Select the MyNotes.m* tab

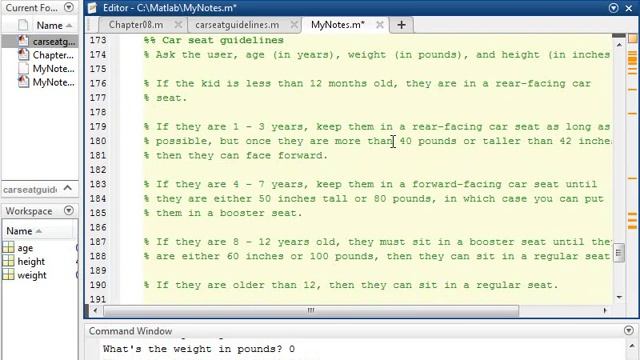338,25
